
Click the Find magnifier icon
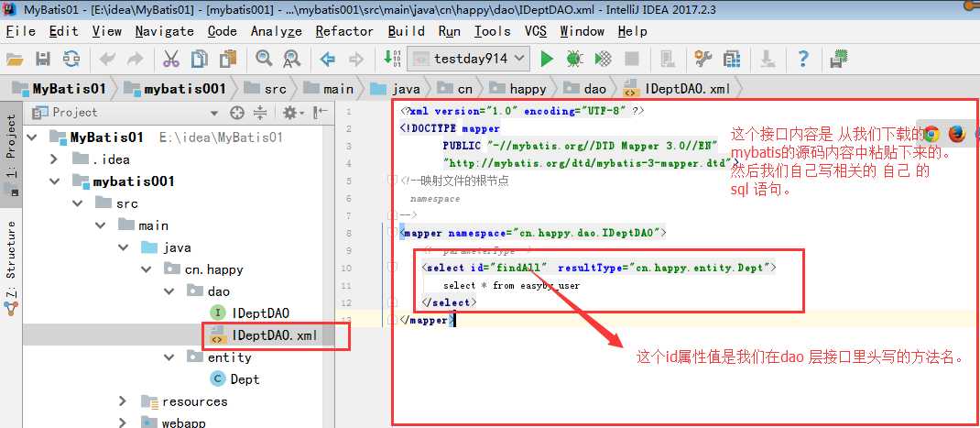coord(264,59)
